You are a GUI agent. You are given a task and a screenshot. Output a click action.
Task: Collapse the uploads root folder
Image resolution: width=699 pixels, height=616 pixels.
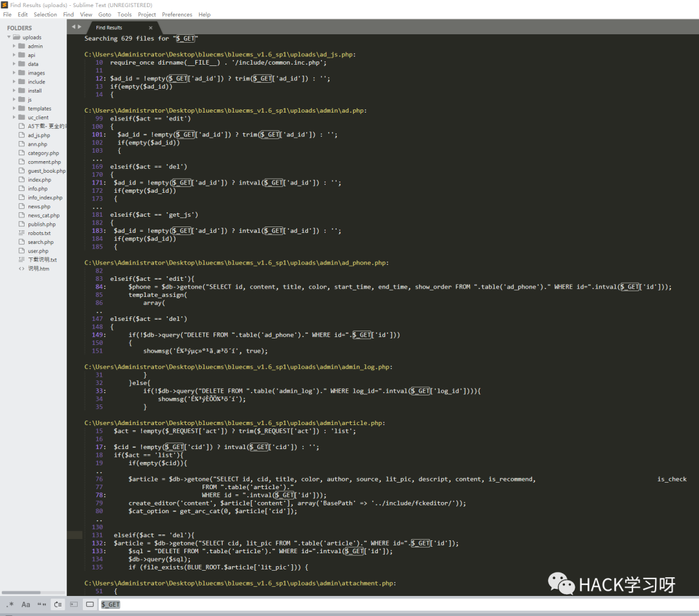pyautogui.click(x=9, y=37)
